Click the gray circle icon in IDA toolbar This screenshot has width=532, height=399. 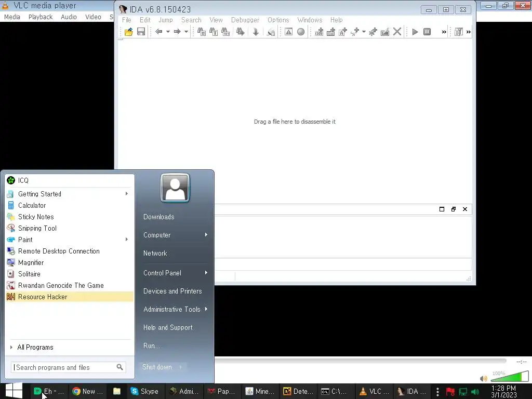coord(301,32)
